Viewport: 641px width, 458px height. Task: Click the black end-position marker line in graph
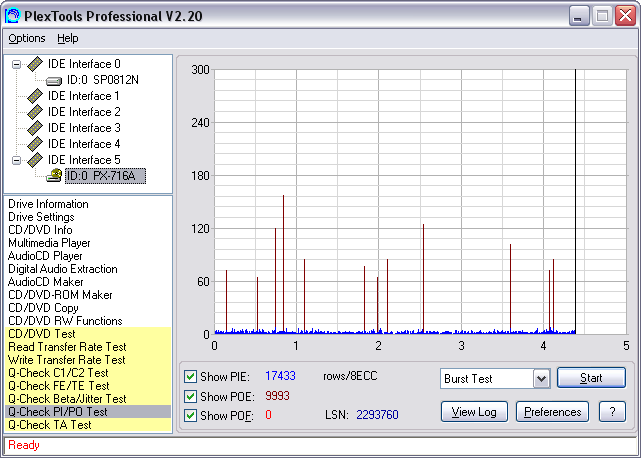tap(575, 202)
